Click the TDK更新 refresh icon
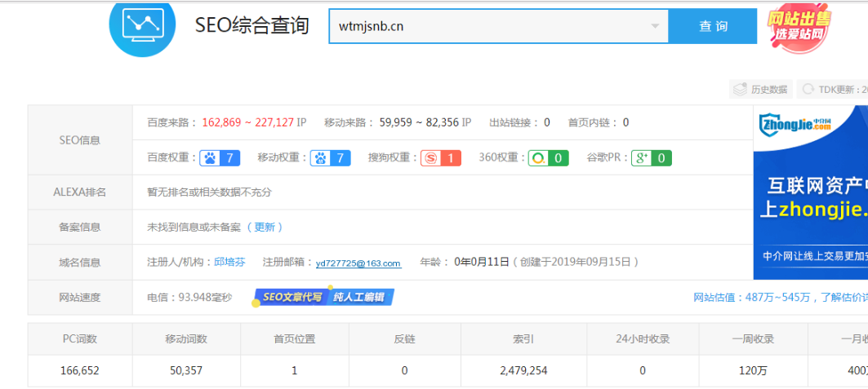This screenshot has height=389, width=868. pos(808,89)
